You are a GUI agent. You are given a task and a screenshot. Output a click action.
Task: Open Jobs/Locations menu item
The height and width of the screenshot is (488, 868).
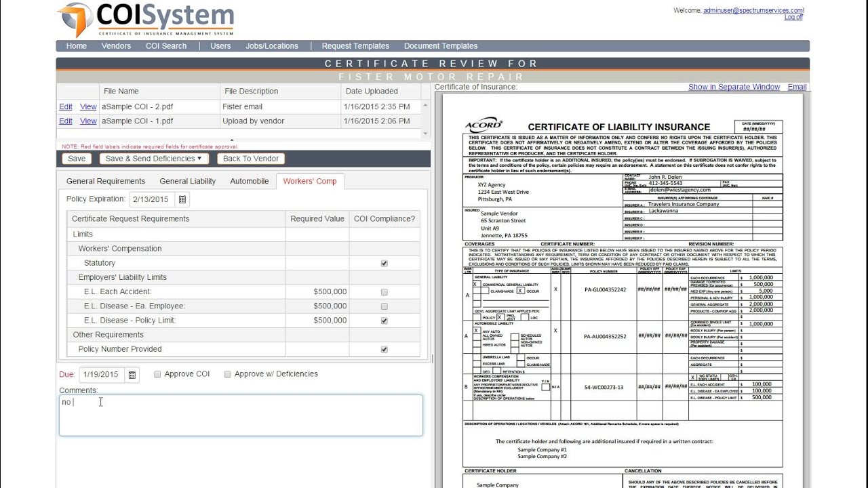pos(272,46)
